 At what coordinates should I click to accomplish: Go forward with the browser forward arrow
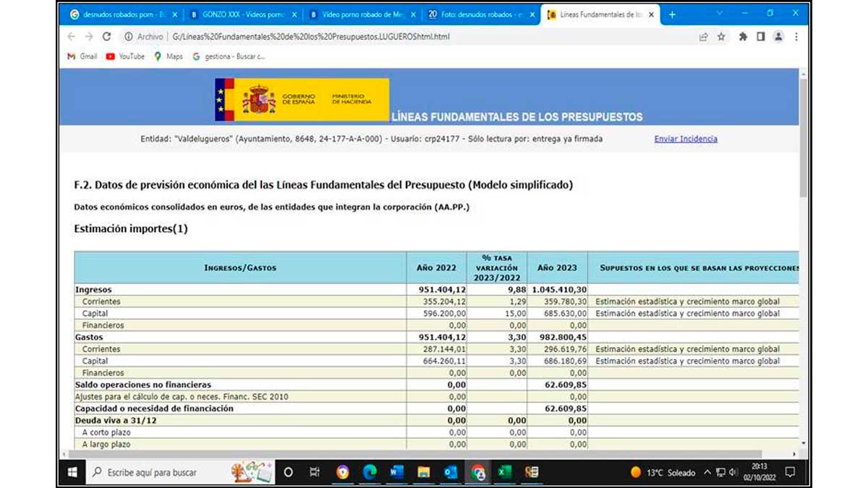pyautogui.click(x=88, y=36)
